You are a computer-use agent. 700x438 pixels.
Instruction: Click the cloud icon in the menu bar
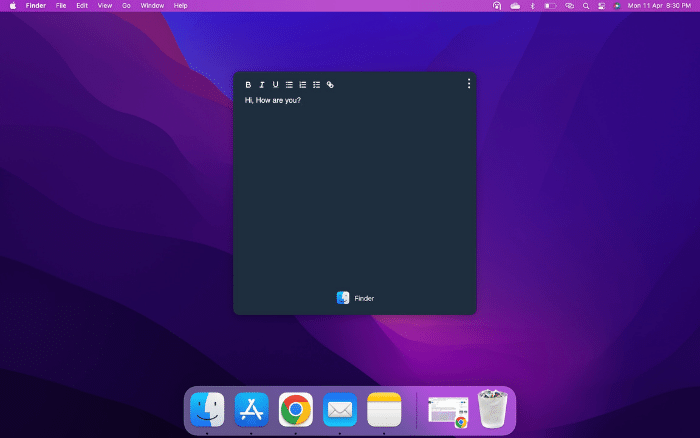coord(515,6)
